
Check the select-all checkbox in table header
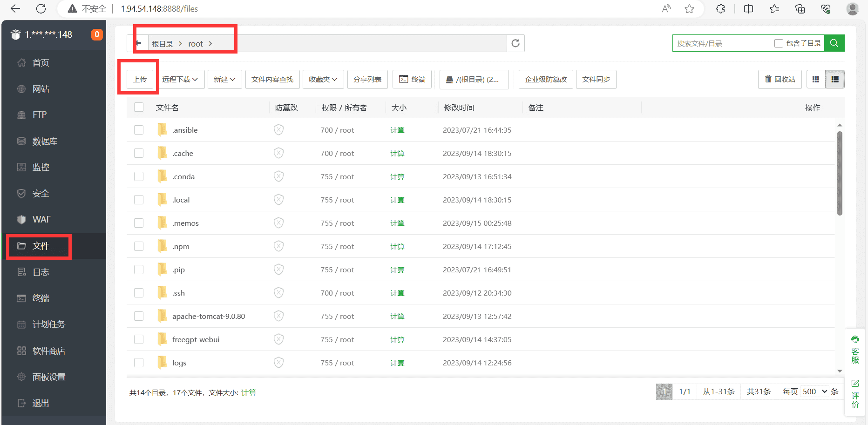pos(139,107)
